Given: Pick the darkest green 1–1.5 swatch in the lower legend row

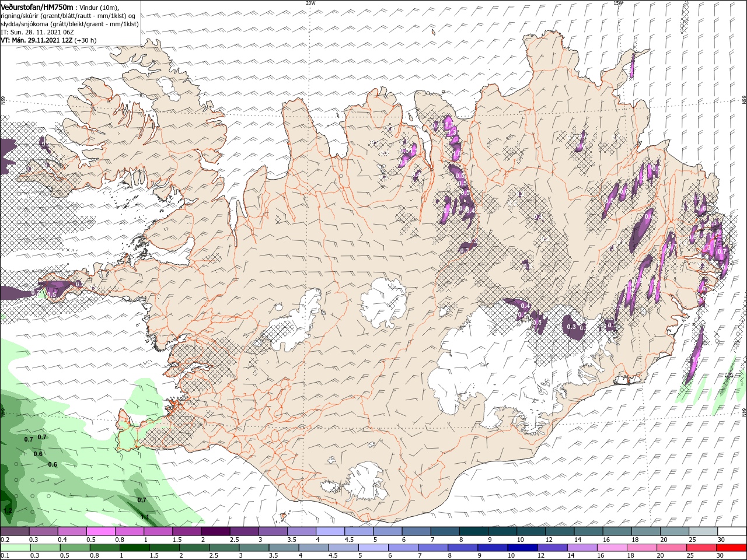Looking at the screenshot, I should pyautogui.click(x=134, y=548).
